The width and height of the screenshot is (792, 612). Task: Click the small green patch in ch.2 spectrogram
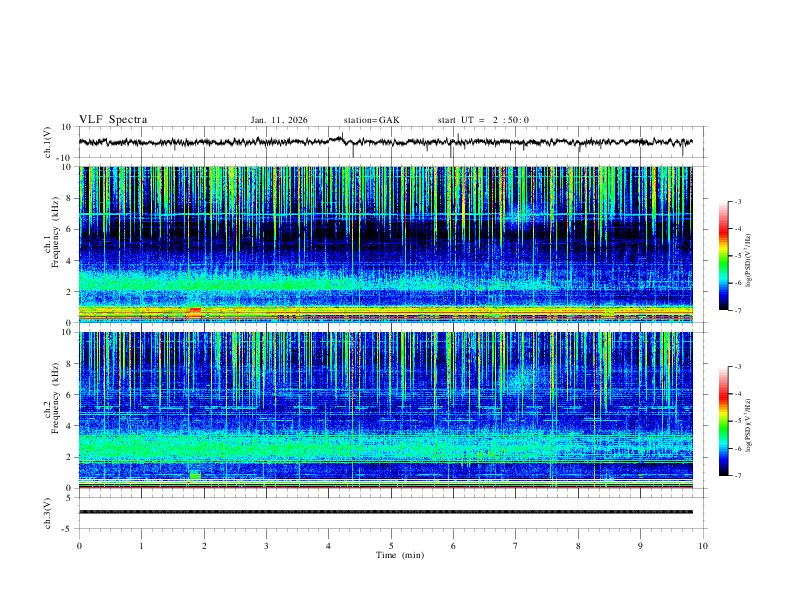click(x=195, y=475)
